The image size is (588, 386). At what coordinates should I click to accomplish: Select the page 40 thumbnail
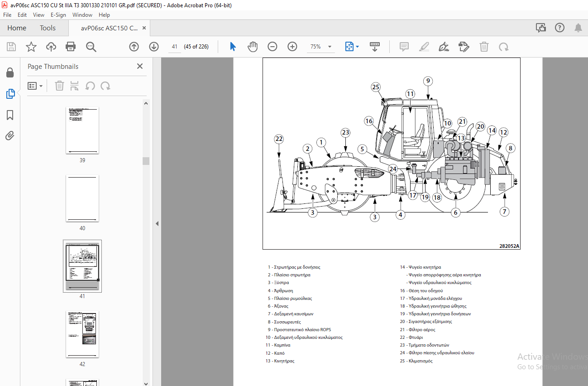(82, 198)
